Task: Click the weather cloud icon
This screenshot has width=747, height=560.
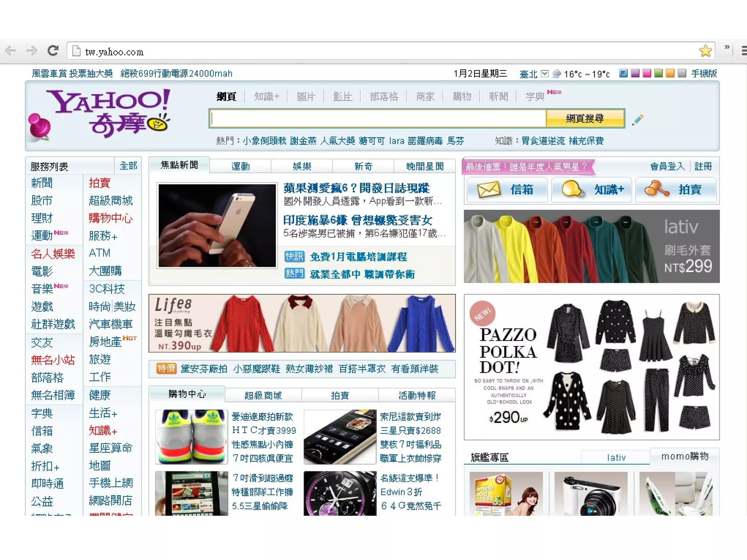Action: coord(556,74)
